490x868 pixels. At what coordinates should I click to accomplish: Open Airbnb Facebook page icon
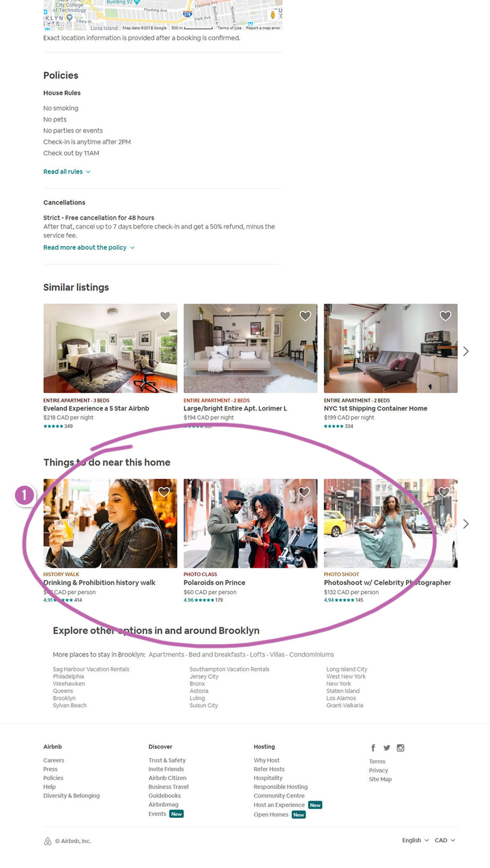coord(373,748)
